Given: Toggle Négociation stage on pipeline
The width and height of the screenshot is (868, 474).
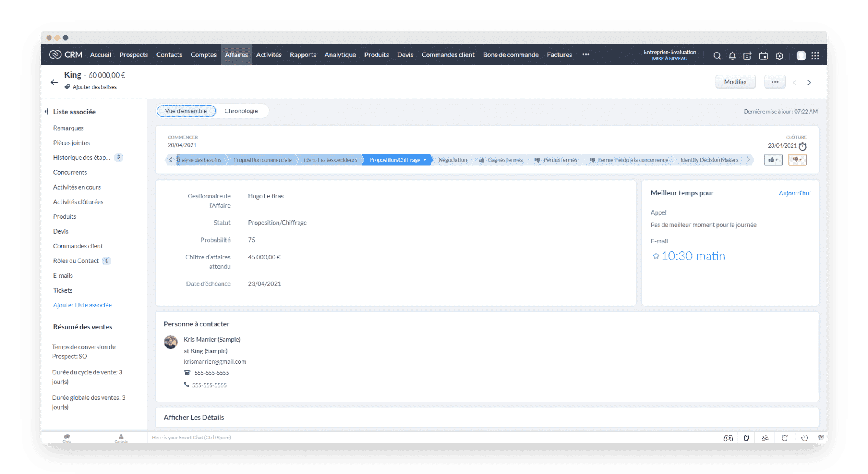Looking at the screenshot, I should click(452, 159).
